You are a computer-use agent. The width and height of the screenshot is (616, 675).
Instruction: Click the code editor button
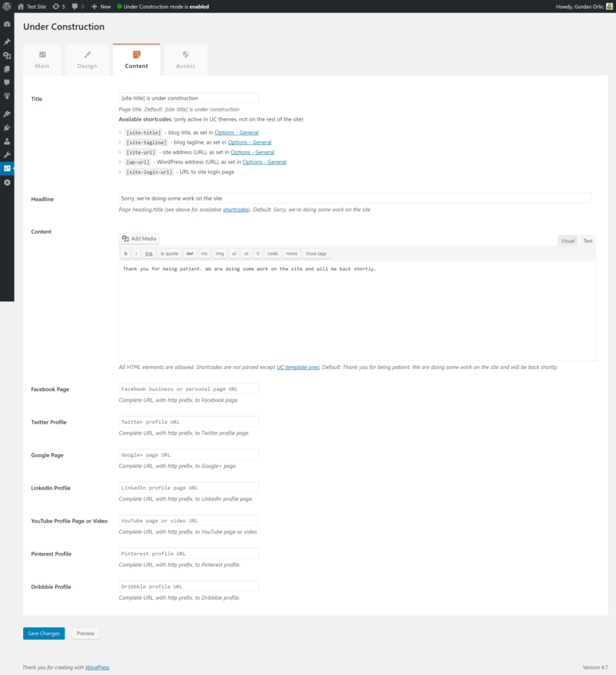click(x=272, y=254)
